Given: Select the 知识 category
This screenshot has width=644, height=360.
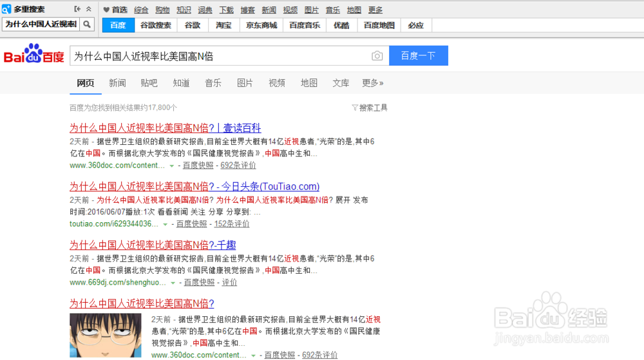Looking at the screenshot, I should [x=184, y=10].
